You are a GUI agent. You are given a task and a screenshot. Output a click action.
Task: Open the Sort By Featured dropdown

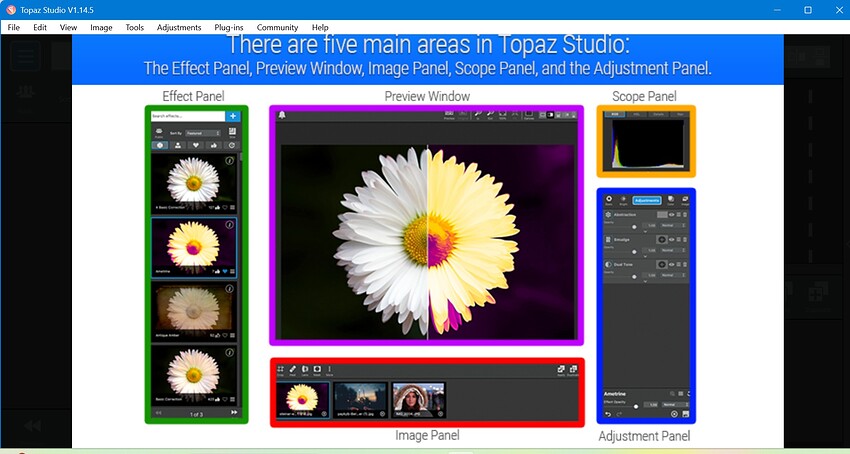(x=203, y=133)
